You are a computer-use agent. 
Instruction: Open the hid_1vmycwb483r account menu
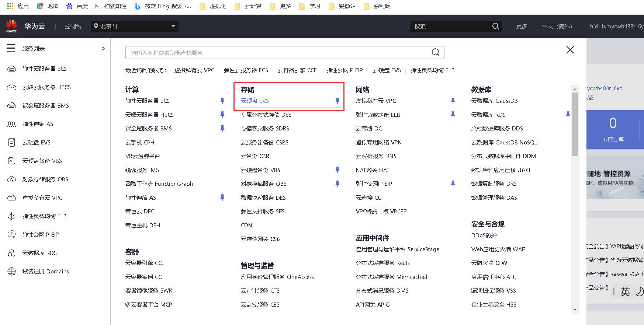pos(617,26)
